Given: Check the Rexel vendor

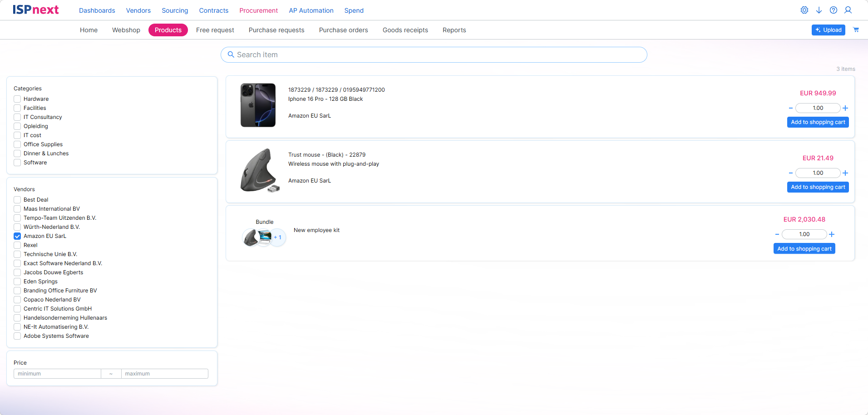Looking at the screenshot, I should click(17, 245).
